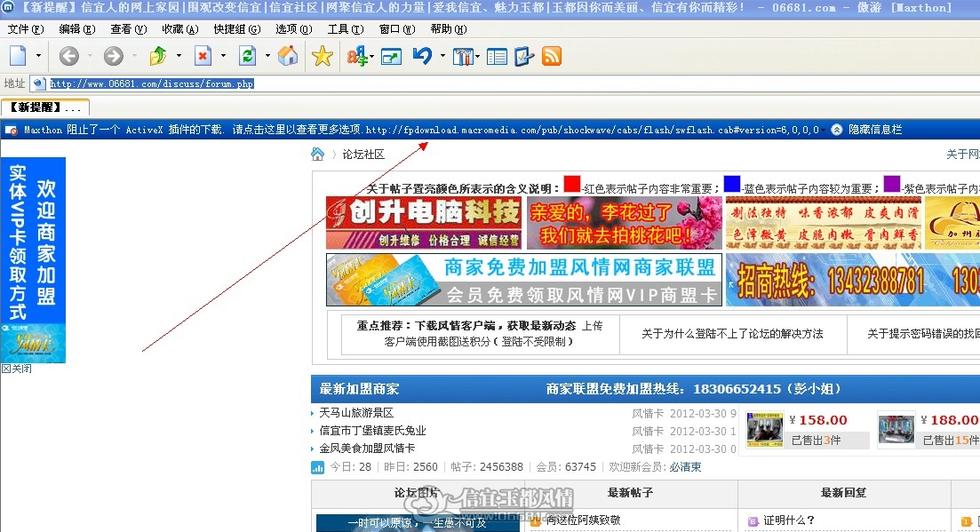The image size is (980, 532).
Task: Open the 收藏(A) menu
Action: click(x=180, y=29)
